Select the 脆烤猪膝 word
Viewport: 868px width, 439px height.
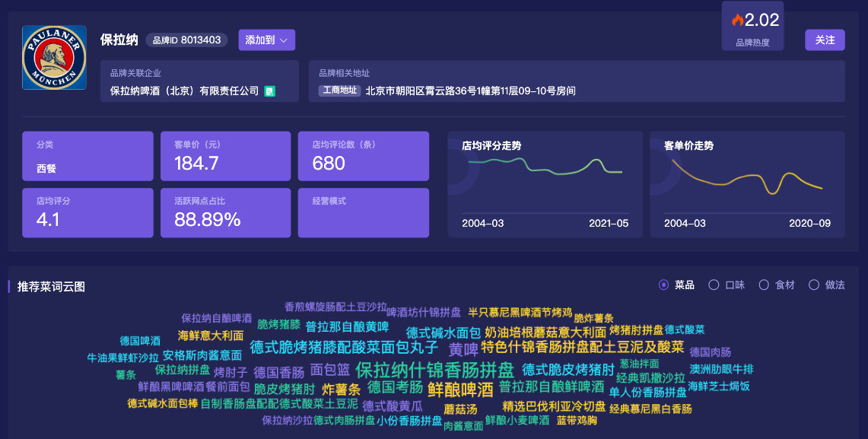(x=279, y=324)
